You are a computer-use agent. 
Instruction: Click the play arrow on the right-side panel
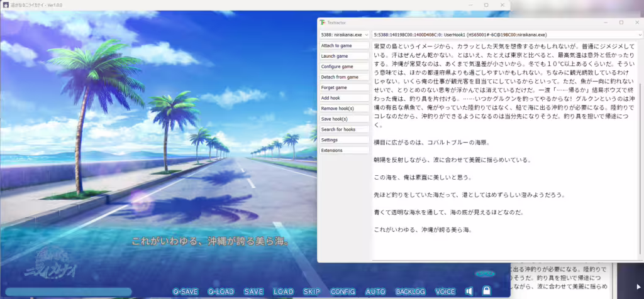click(x=639, y=286)
